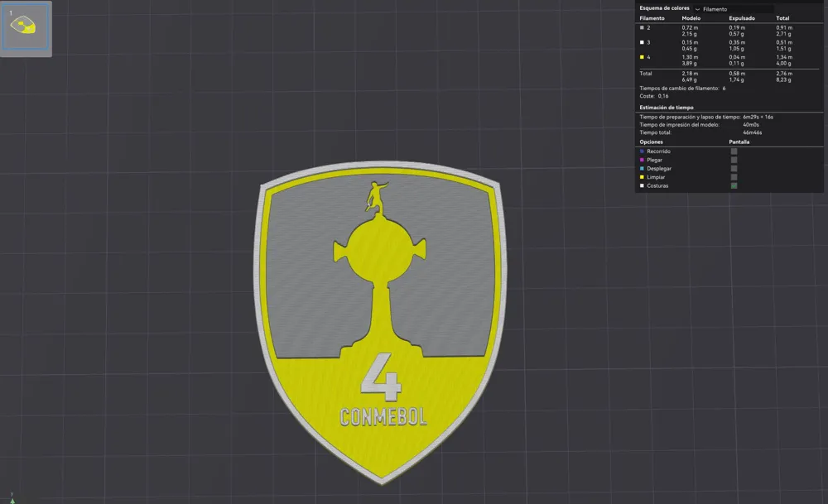
Task: Click the 40m0s model print time
Action: pos(751,125)
